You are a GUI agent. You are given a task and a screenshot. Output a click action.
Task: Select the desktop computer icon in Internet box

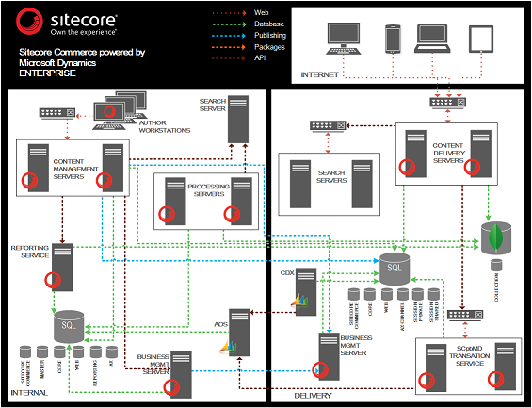click(344, 39)
